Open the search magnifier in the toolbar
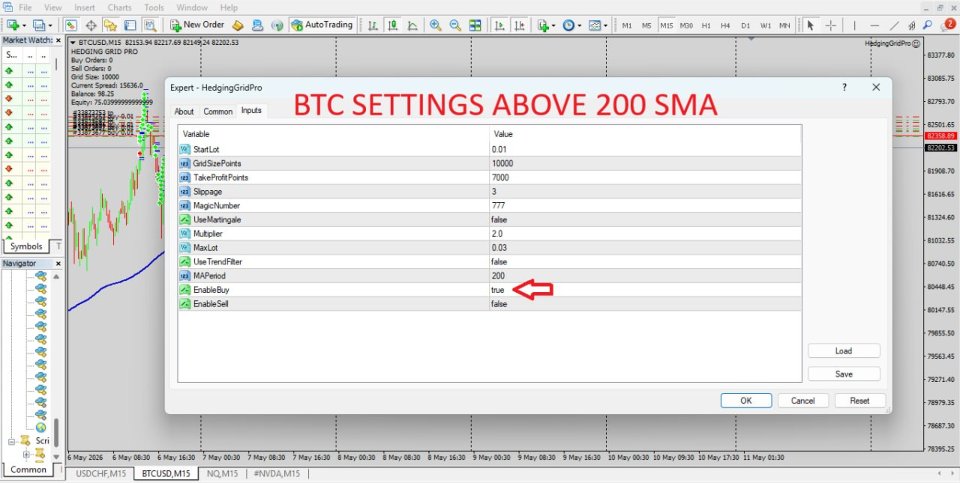960x483 pixels. (929, 25)
